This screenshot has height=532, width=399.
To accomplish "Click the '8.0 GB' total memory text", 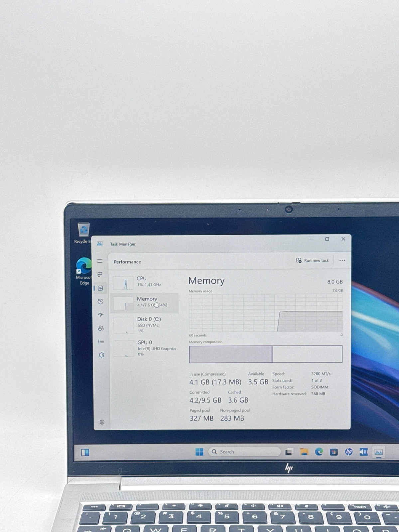I will [x=335, y=282].
